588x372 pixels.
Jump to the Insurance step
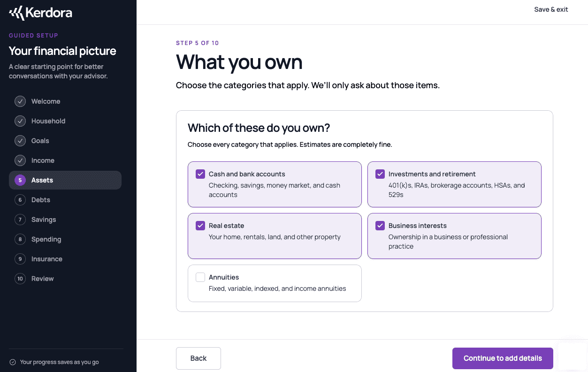tap(65, 259)
